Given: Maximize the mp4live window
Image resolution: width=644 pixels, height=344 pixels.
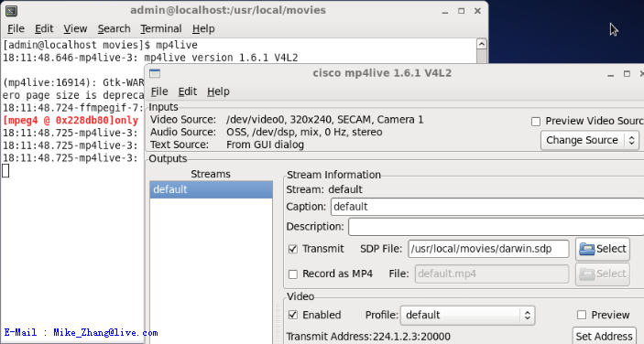Looking at the screenshot, I should (x=627, y=74).
